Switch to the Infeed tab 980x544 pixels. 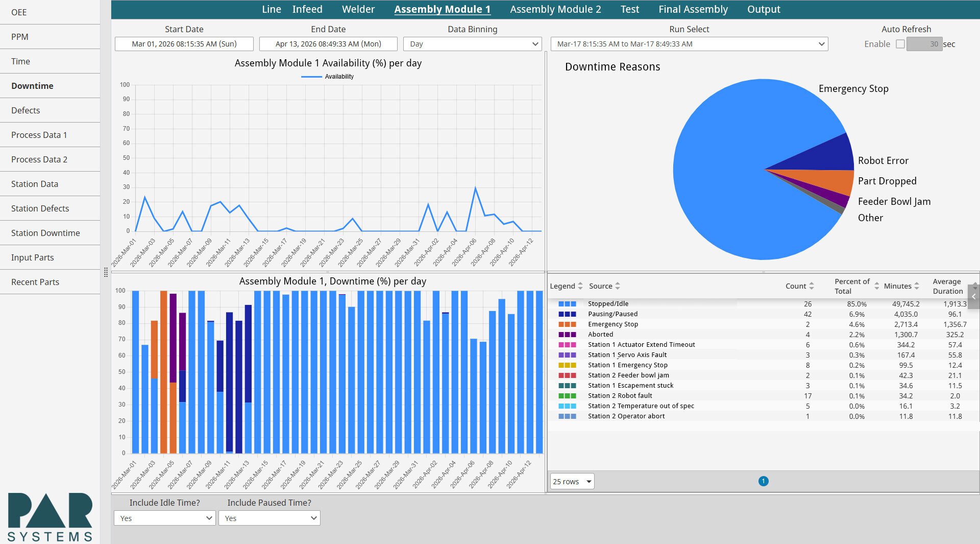click(x=307, y=9)
